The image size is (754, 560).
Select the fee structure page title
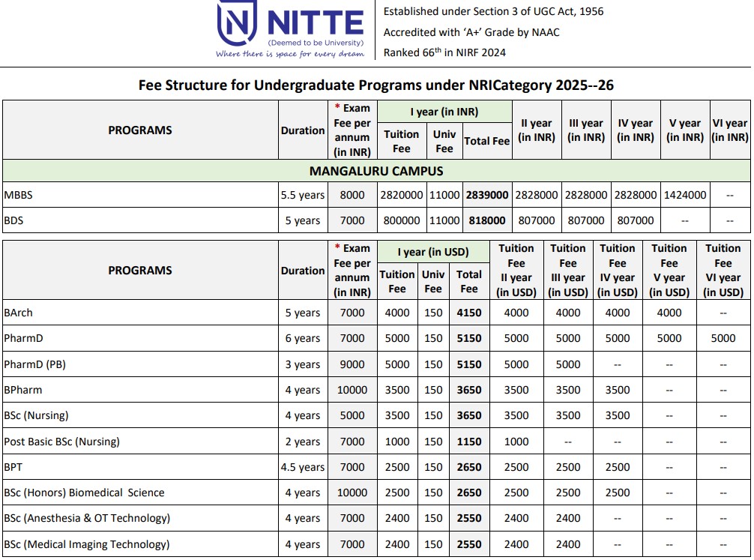(x=376, y=85)
